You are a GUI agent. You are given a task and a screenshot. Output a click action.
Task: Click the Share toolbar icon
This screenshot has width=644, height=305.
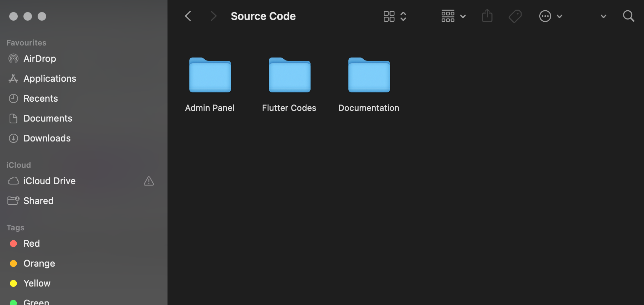coord(487,16)
